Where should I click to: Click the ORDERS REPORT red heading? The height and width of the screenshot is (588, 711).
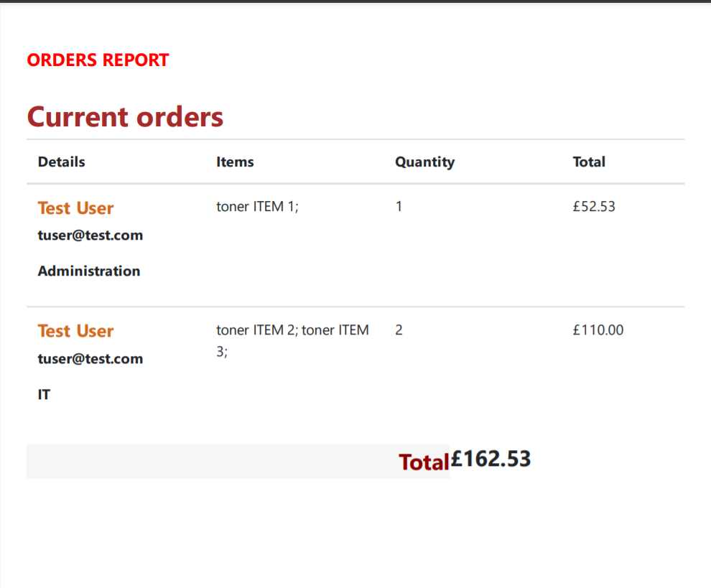tap(98, 60)
